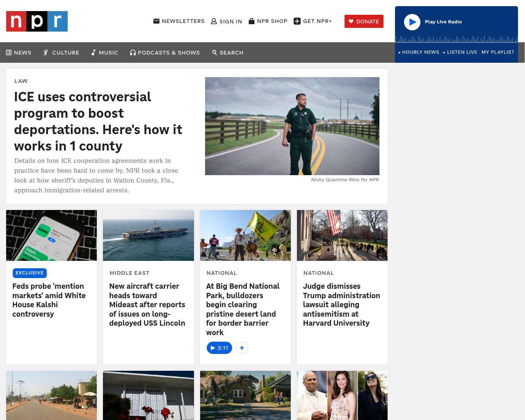Open the Newsletters link
Image resolution: width=525 pixels, height=420 pixels.
click(179, 21)
